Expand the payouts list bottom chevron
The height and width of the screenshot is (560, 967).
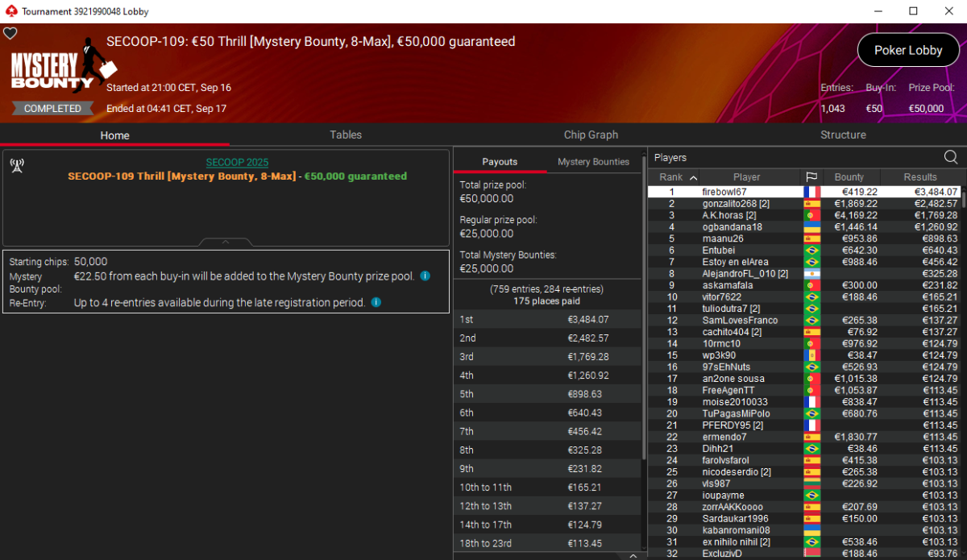(633, 555)
